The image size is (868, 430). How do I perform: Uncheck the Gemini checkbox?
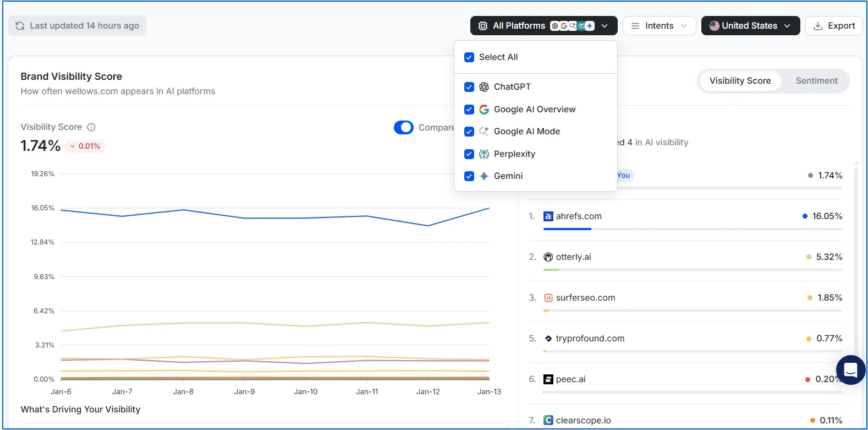469,176
